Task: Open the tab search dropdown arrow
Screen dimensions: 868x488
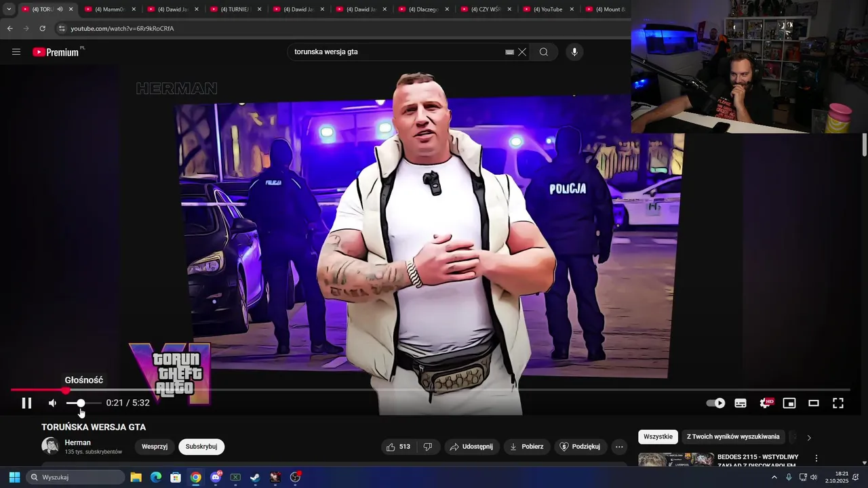Action: point(9,9)
